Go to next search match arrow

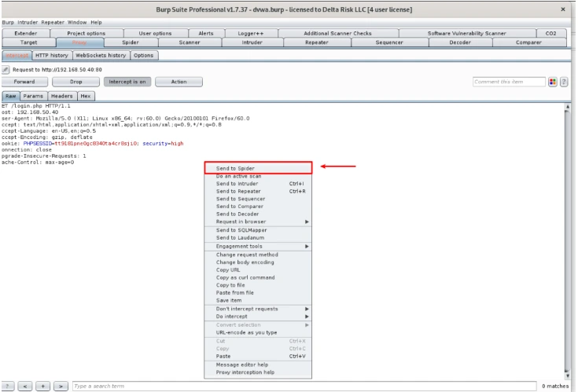(61, 386)
